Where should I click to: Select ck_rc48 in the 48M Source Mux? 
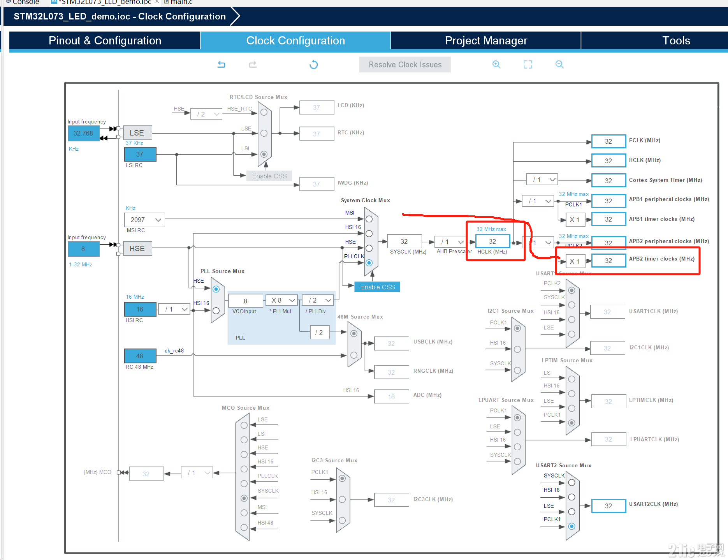tap(354, 355)
